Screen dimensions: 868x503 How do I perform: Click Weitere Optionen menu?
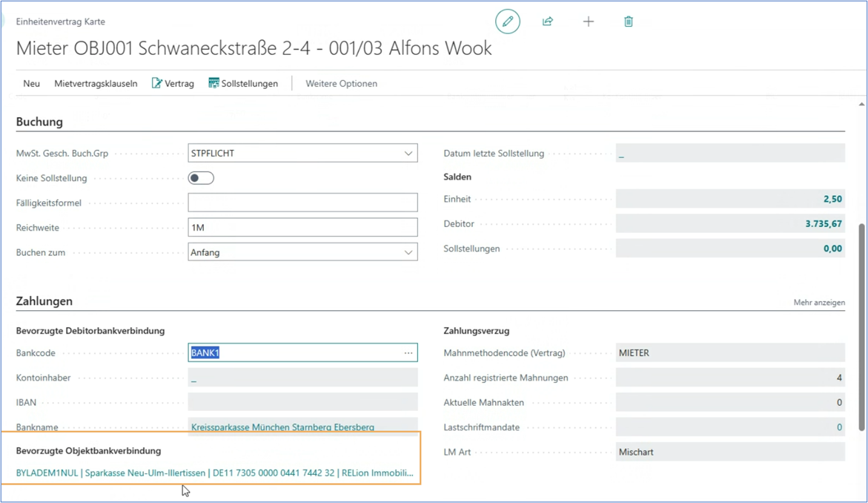pos(341,84)
